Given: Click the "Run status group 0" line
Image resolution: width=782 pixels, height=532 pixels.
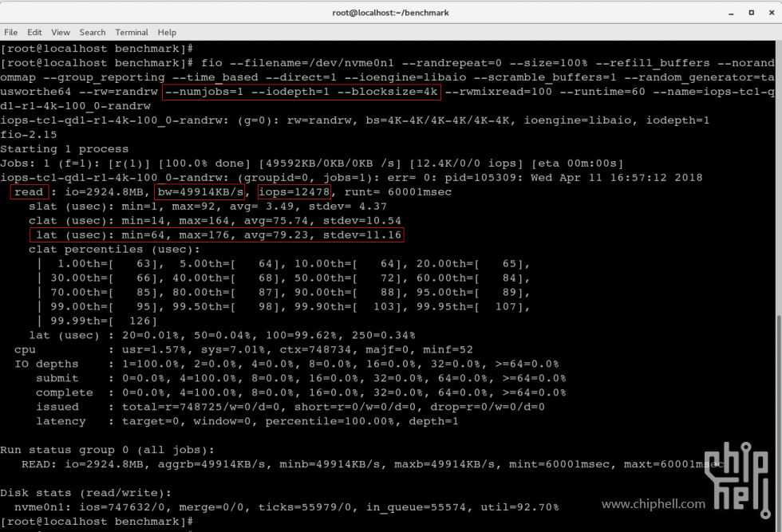Looking at the screenshot, I should (107, 450).
